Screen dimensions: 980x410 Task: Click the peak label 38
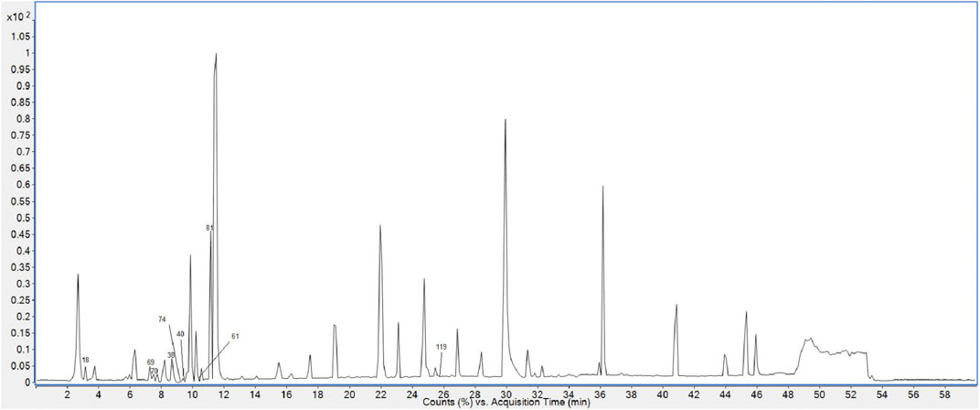click(x=171, y=355)
